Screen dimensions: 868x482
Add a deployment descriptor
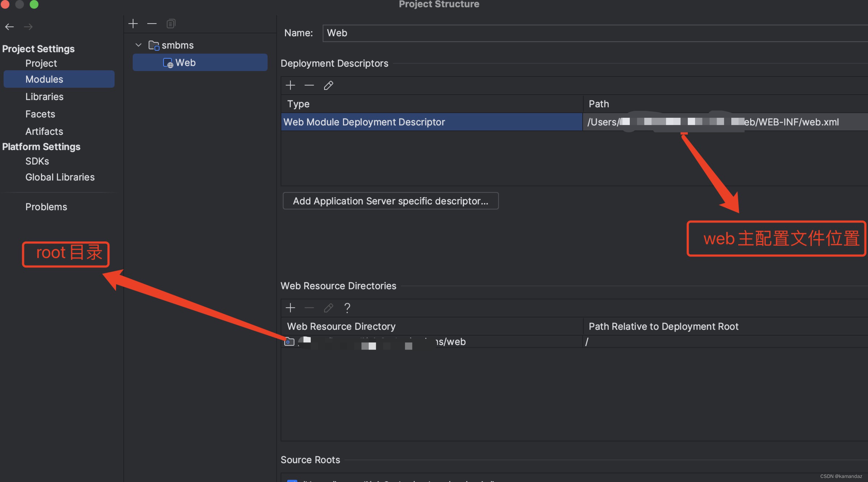(290, 86)
